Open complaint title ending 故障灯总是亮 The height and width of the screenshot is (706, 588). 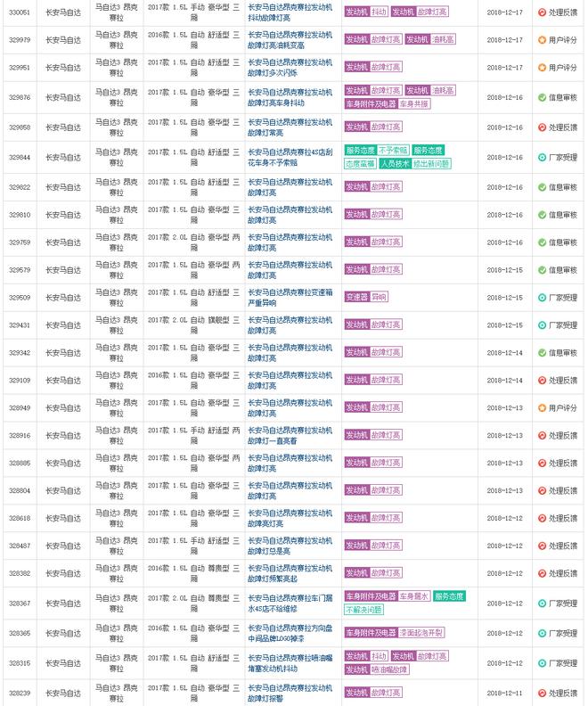click(x=290, y=546)
